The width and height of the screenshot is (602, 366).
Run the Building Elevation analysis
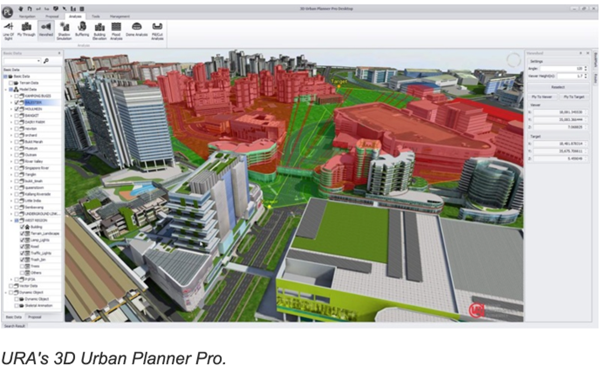pyautogui.click(x=99, y=31)
